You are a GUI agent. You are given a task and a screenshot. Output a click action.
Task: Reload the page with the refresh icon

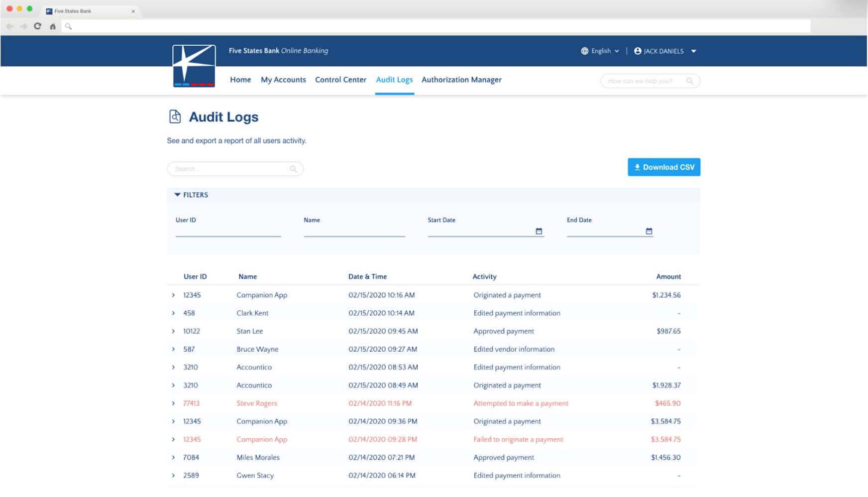point(37,26)
